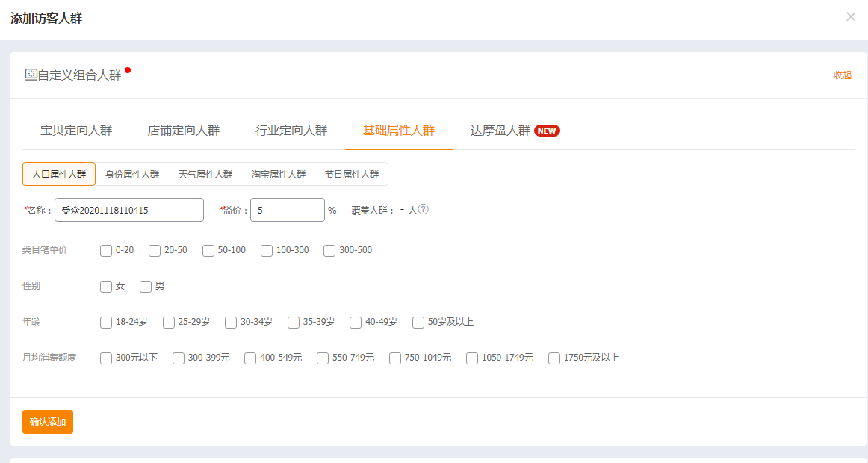The width and height of the screenshot is (868, 463).
Task: Collapse the panel with 收起 link
Action: pos(842,75)
